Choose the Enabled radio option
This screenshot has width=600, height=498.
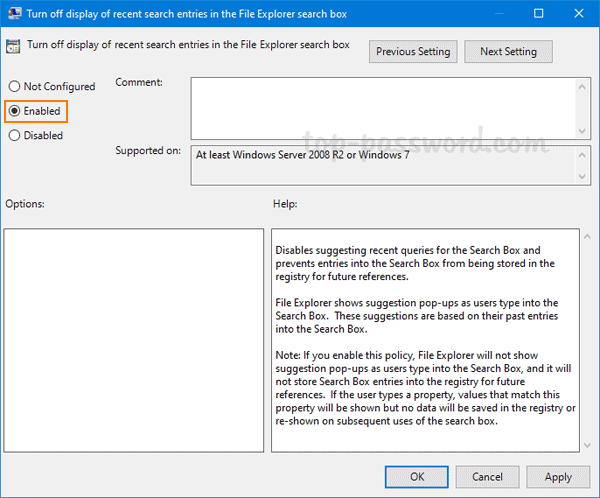[x=14, y=111]
